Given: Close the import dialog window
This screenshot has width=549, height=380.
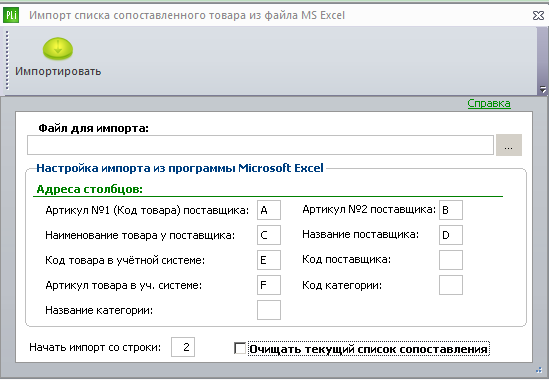Looking at the screenshot, I should coord(538,16).
